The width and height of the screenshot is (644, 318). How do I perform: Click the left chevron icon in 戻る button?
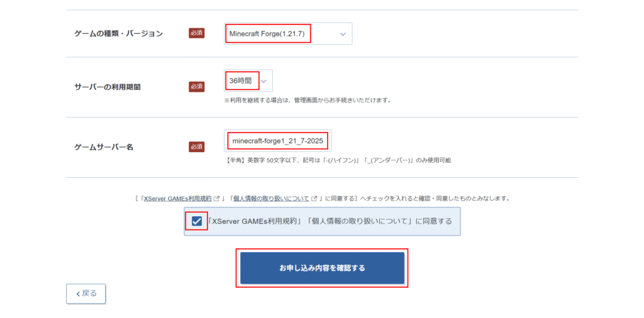click(78, 293)
